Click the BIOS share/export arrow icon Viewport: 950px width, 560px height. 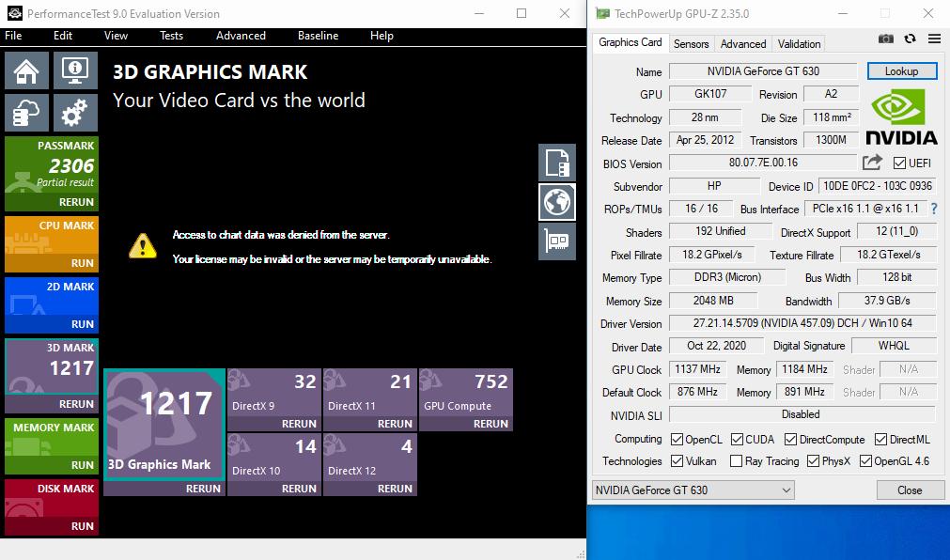click(872, 163)
